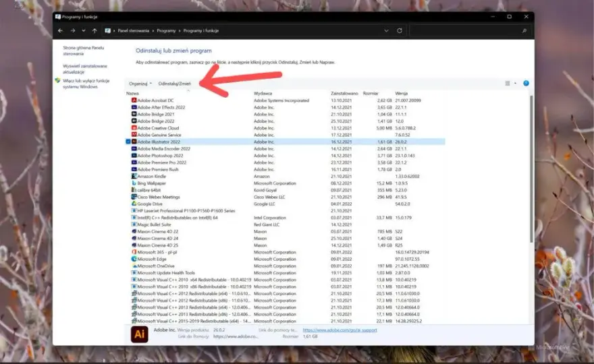Select the Adobe Photoshop 2022 icon
The width and height of the screenshot is (594, 364).
(134, 156)
